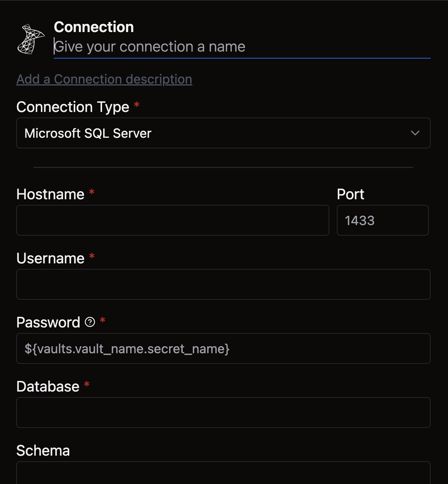The image size is (448, 484).
Task: Open the Add a Connection description link
Action: 104,79
